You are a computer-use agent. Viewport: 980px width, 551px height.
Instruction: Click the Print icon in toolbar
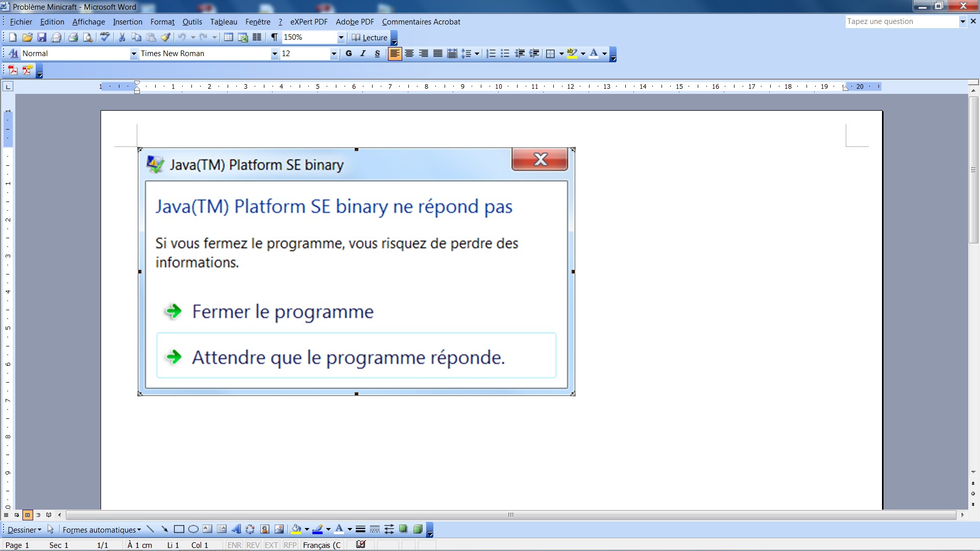tap(73, 37)
